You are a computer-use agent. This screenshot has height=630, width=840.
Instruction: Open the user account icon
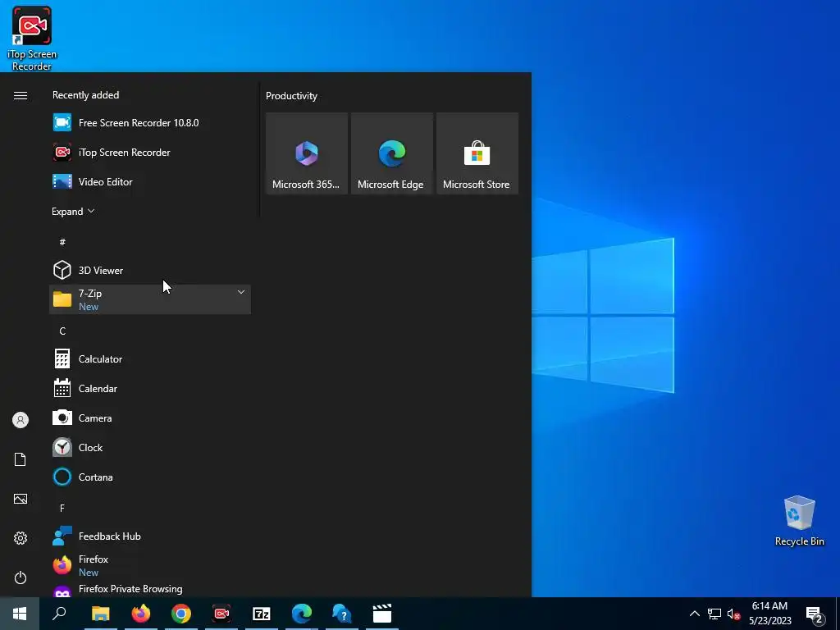(21, 420)
